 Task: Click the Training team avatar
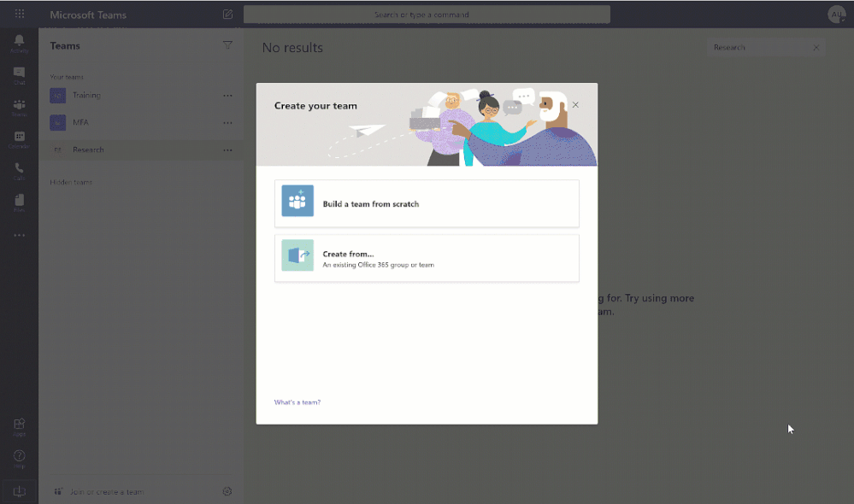[58, 96]
